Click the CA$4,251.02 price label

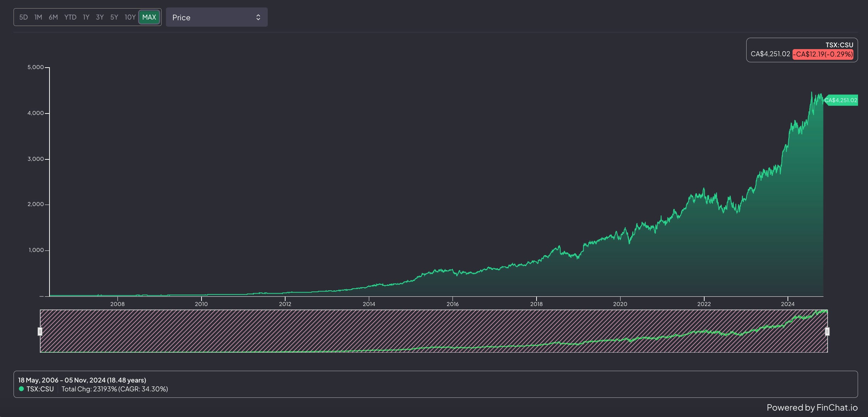click(x=770, y=54)
